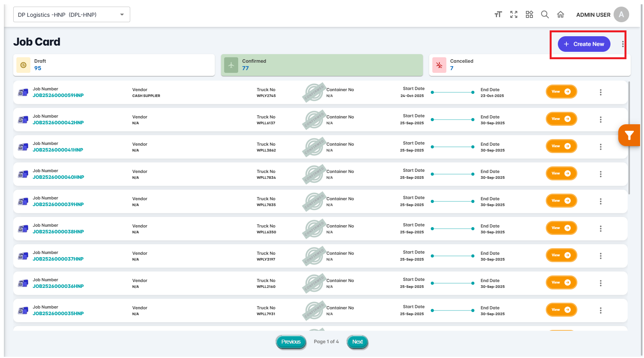Switch to the Confirmed status tab

(x=322, y=65)
